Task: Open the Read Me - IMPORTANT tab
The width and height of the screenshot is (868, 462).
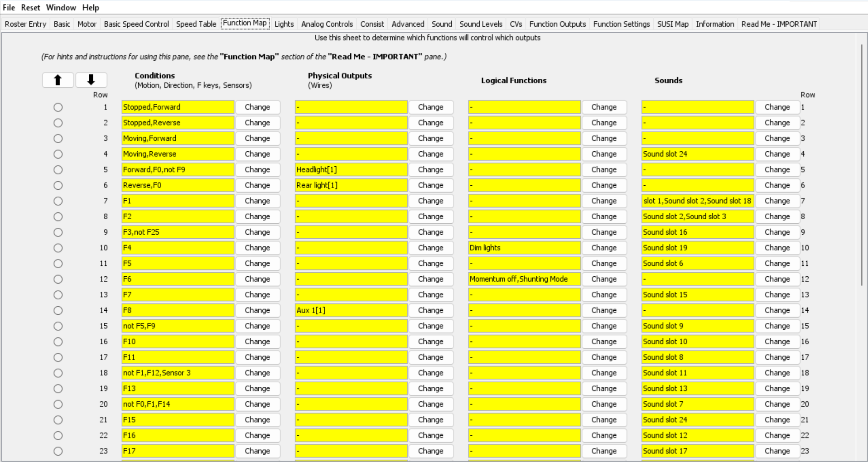Action: pyautogui.click(x=779, y=24)
